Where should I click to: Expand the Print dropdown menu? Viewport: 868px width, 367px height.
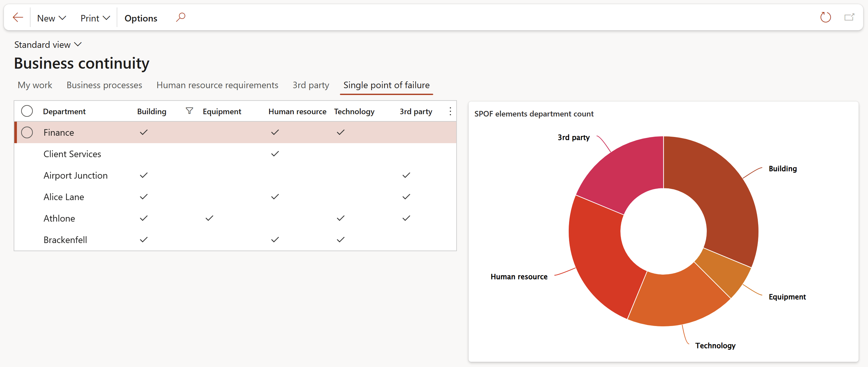pyautogui.click(x=95, y=18)
